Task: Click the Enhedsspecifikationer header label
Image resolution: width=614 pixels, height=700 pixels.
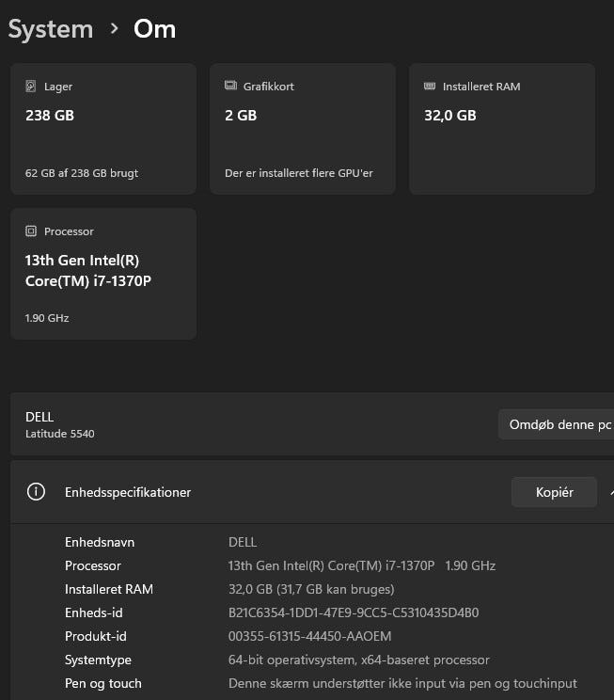Action: coord(128,492)
